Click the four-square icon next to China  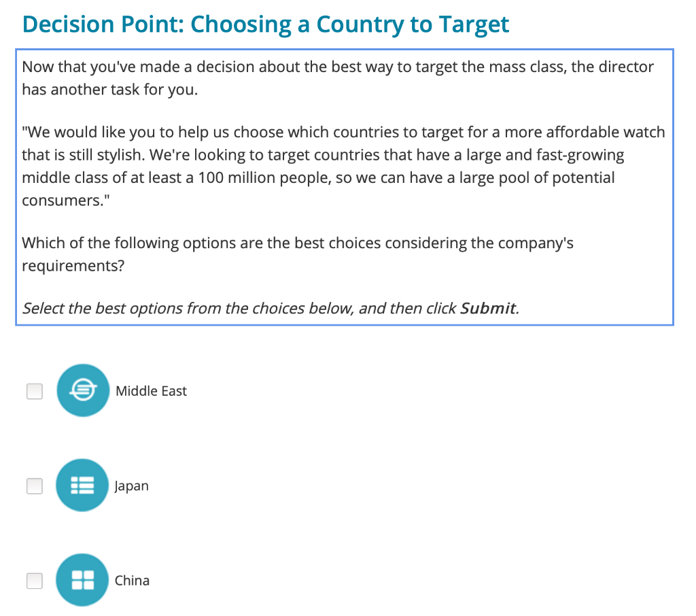pyautogui.click(x=82, y=580)
